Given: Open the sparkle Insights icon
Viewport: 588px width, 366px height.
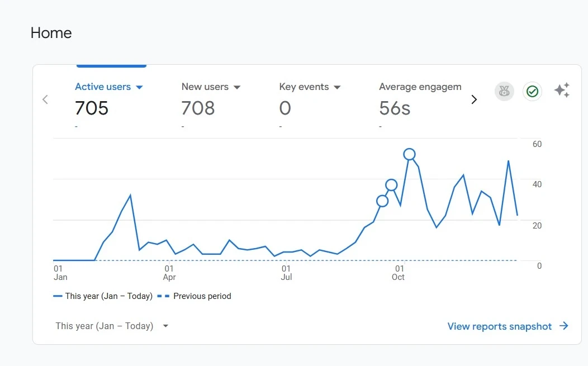Looking at the screenshot, I should 562,91.
